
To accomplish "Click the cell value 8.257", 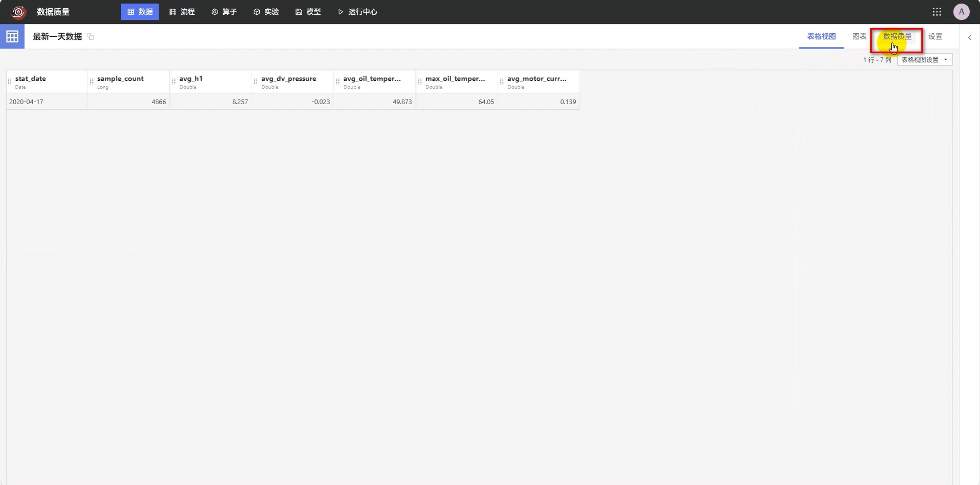I will coord(211,102).
